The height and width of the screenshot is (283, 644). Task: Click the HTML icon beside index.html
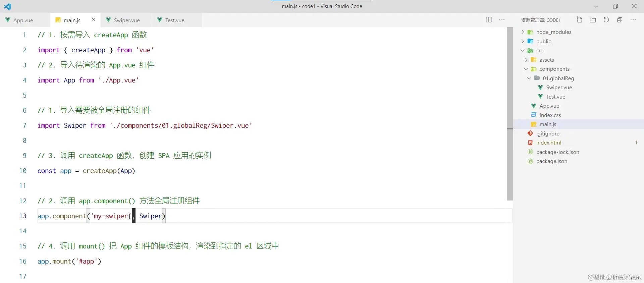[x=530, y=143]
